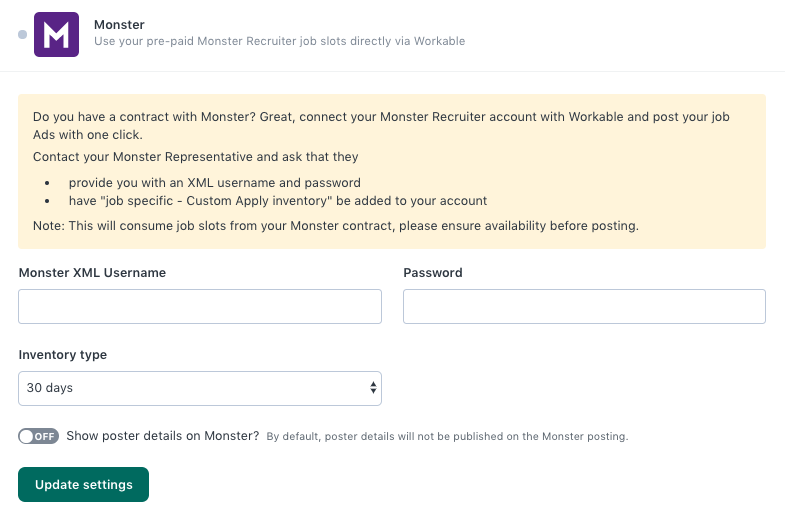Click the up-down arrows of Inventory type select
The height and width of the screenshot is (519, 785).
[x=373, y=388]
